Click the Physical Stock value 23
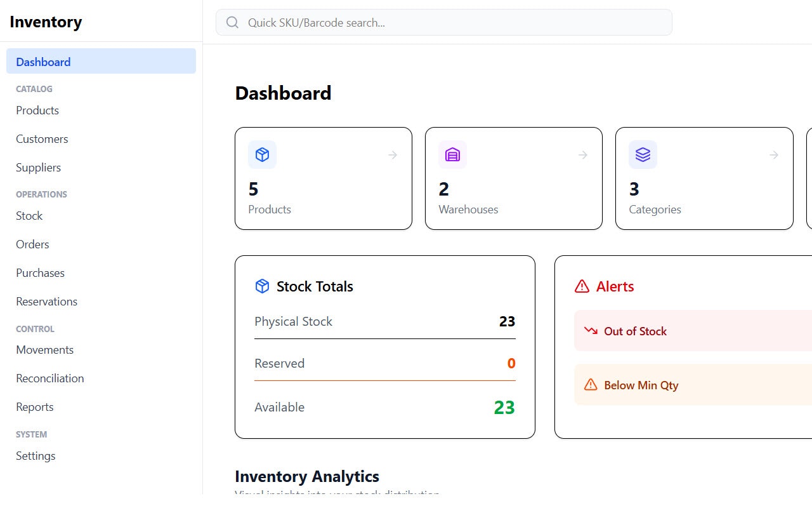 (x=507, y=322)
